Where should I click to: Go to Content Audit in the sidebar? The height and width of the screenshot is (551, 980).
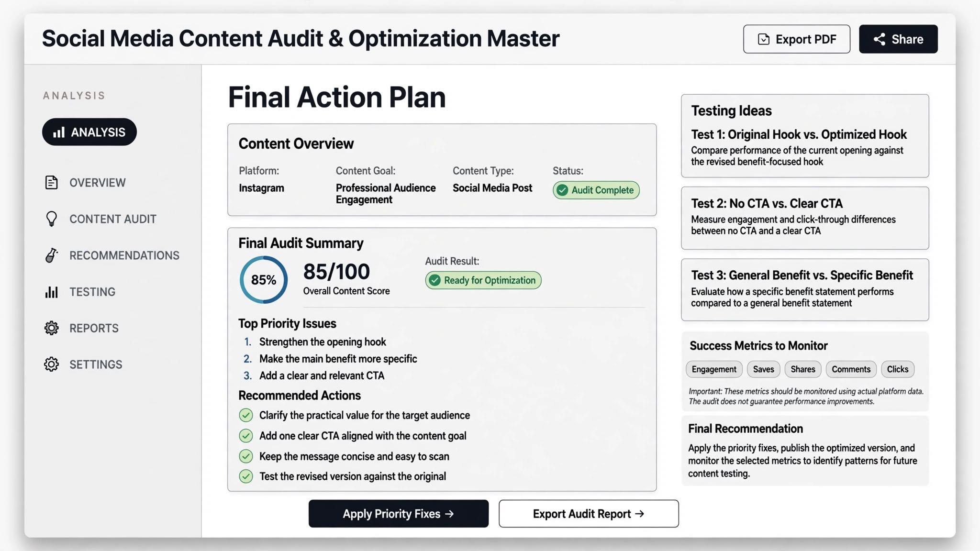100,219
